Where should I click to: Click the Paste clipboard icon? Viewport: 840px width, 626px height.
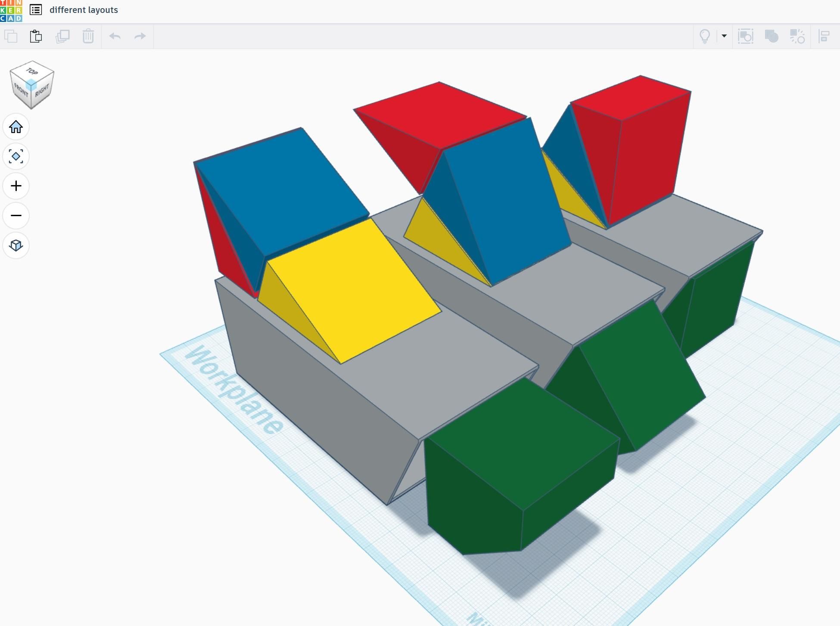point(36,36)
